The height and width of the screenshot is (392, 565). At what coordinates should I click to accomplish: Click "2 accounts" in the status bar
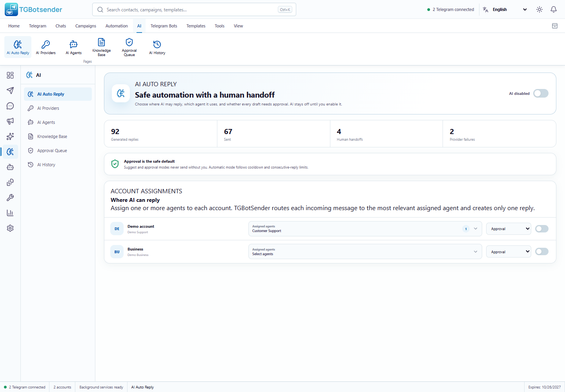[62, 387]
